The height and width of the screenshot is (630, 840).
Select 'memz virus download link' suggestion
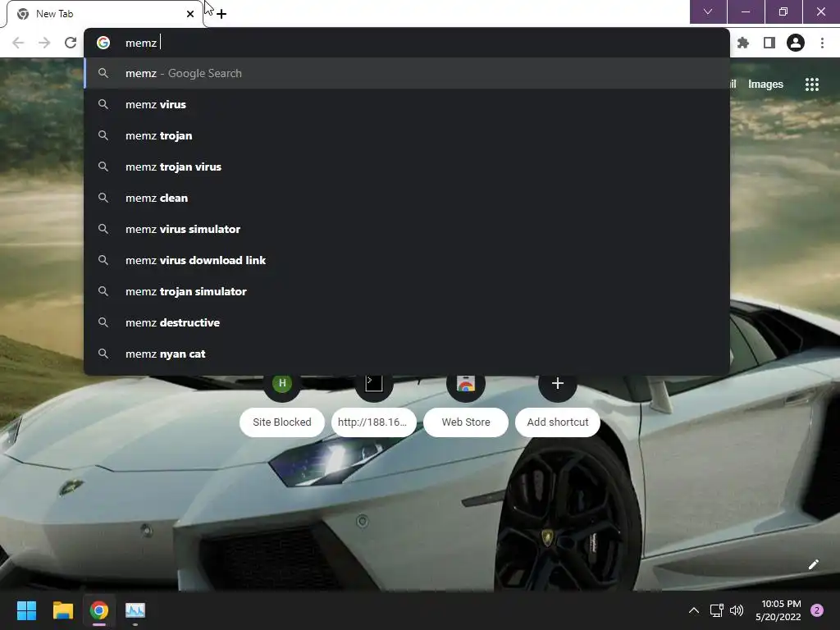407,260
